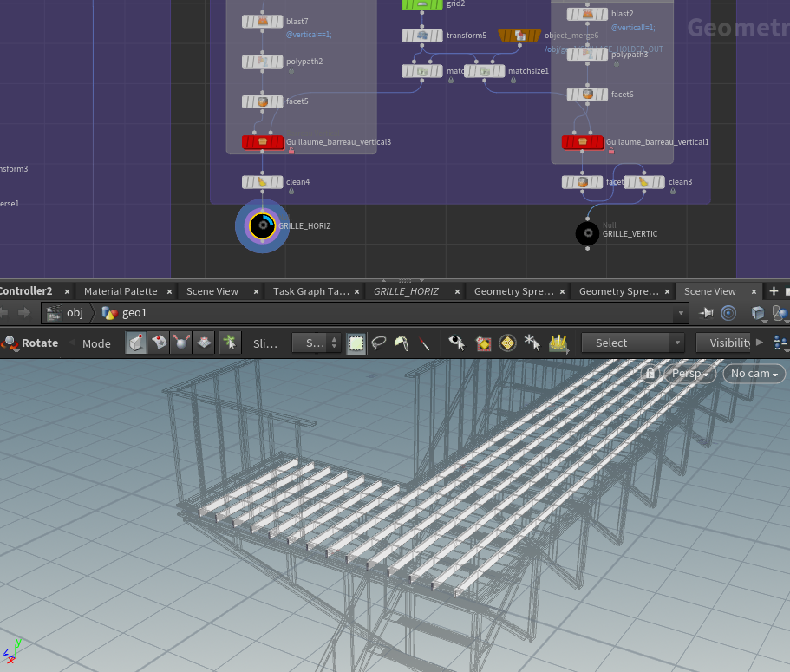This screenshot has height=672, width=790.
Task: Click the Rotate tool icon
Action: [10, 343]
